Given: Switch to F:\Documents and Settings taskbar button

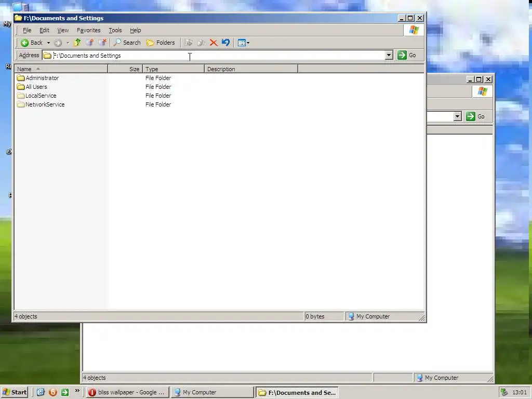Looking at the screenshot, I should point(297,393).
